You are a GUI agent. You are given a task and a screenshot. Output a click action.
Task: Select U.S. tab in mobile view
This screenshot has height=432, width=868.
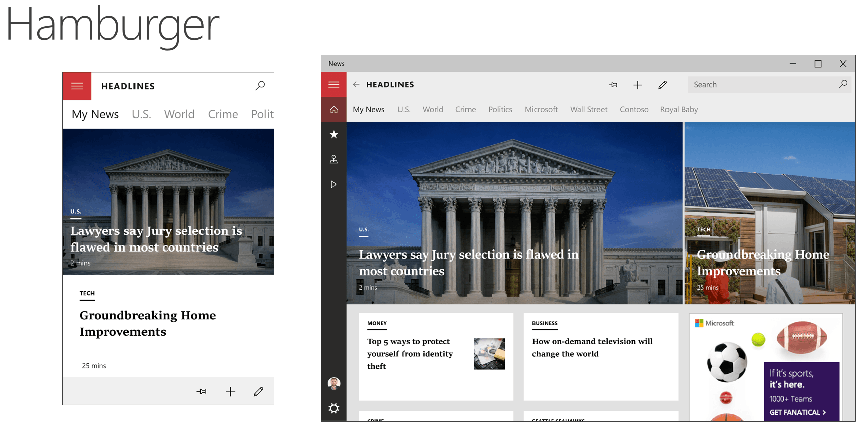142,114
